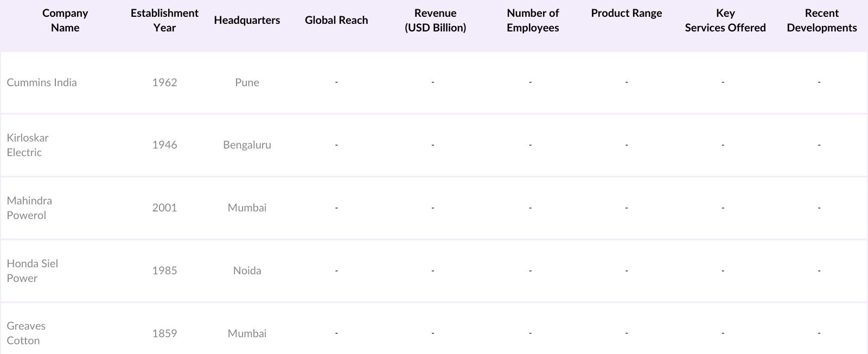The image size is (868, 354).
Task: Select the Bengaluru headquarters cell
Action: 247,145
